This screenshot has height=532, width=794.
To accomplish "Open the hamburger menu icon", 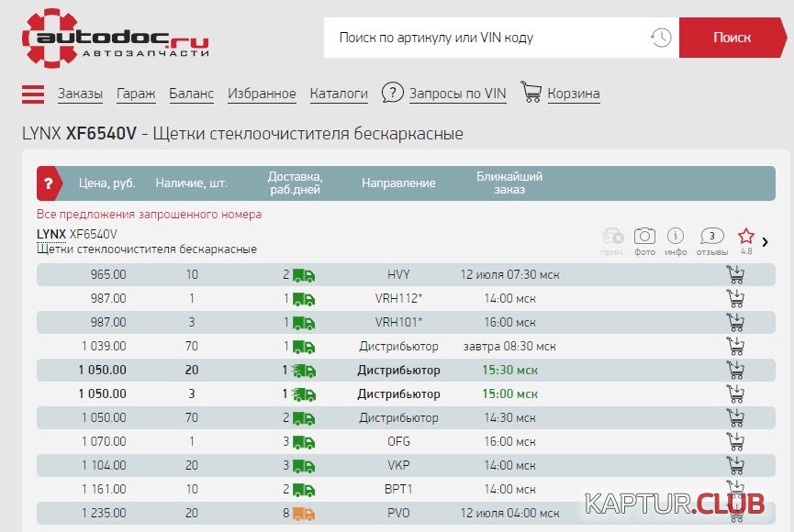I will pos(33,94).
